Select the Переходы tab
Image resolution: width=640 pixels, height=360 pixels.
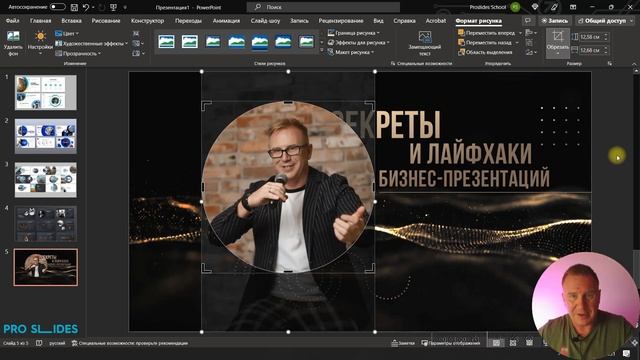(x=188, y=20)
